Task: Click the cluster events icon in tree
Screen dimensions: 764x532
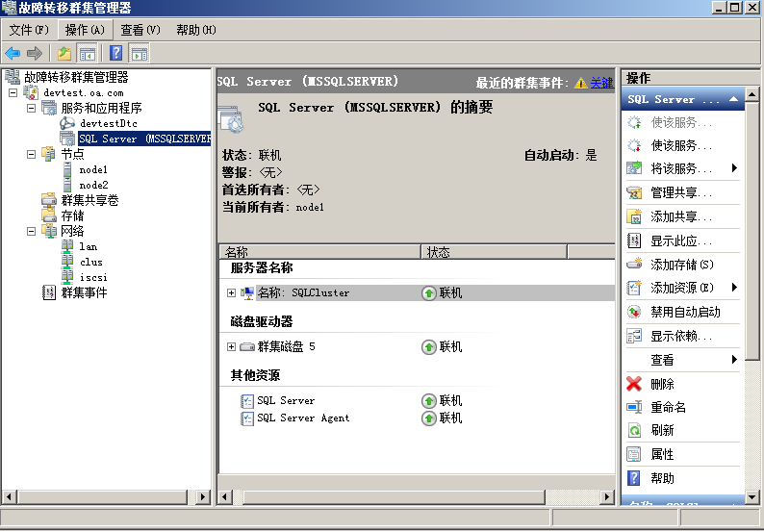Action: 49,292
